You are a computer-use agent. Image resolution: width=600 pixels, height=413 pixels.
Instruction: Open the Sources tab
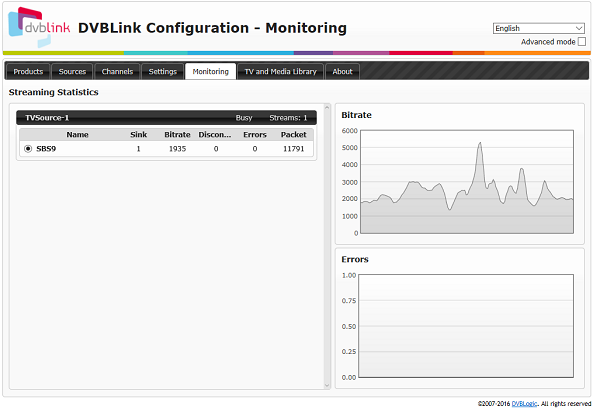click(x=73, y=72)
